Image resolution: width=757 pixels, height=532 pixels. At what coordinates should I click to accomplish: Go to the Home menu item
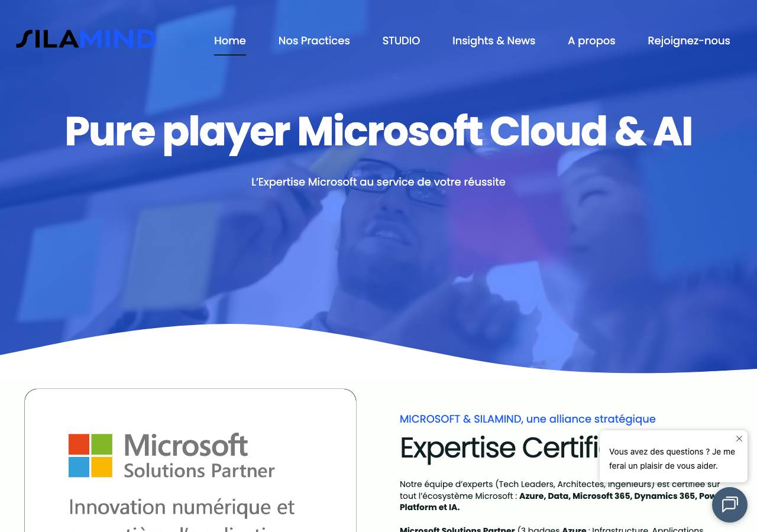[x=230, y=41]
